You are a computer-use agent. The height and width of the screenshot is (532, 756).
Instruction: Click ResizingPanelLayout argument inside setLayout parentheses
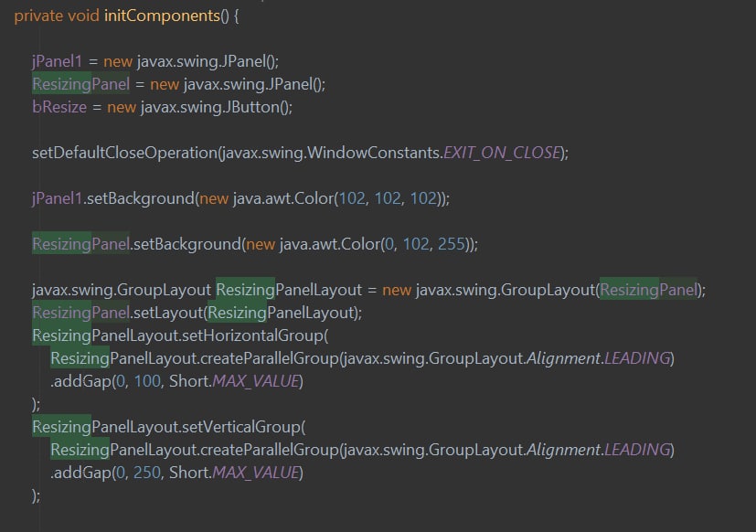281,313
